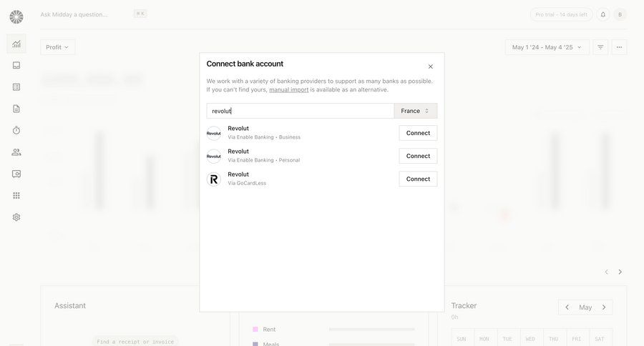Open the France country selector
This screenshot has height=346, width=644.
point(416,111)
